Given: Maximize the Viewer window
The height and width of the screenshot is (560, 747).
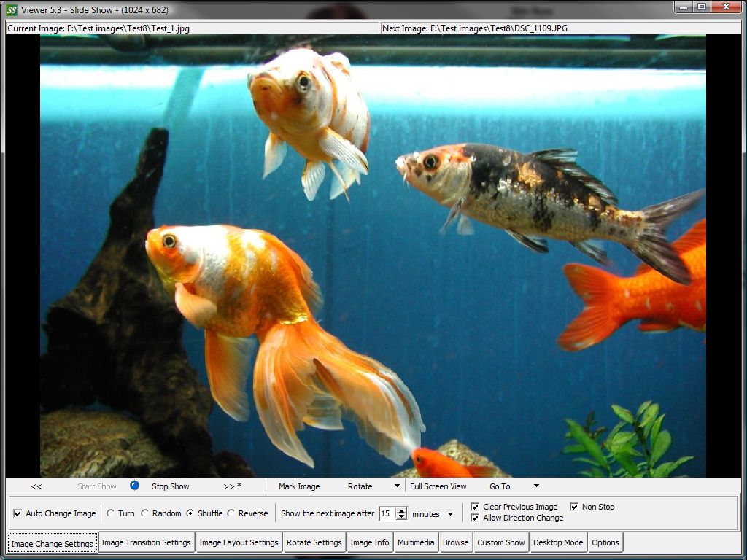Looking at the screenshot, I should pos(702,7).
